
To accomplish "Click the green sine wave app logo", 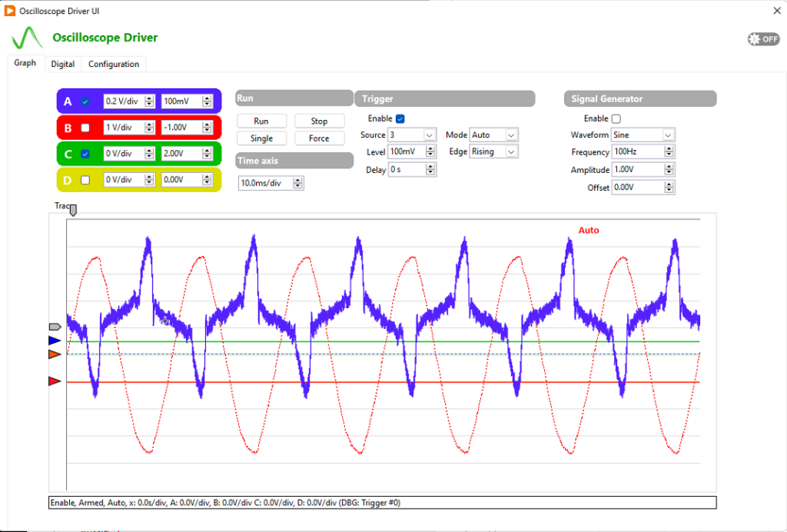I will tap(27, 38).
